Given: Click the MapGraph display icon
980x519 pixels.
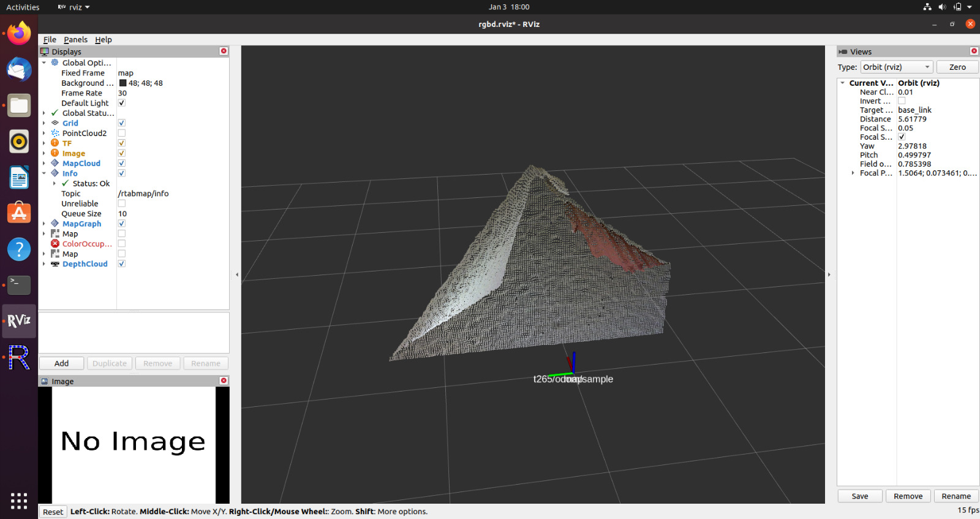Looking at the screenshot, I should pos(55,224).
